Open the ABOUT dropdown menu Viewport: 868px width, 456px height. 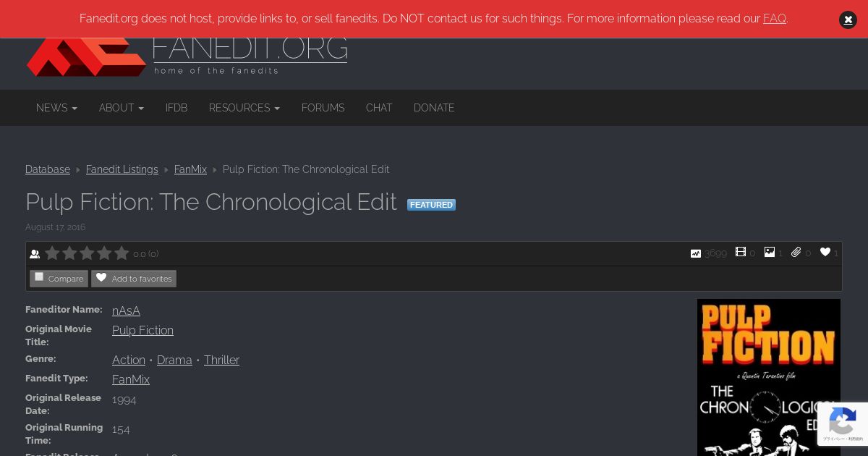(x=122, y=108)
